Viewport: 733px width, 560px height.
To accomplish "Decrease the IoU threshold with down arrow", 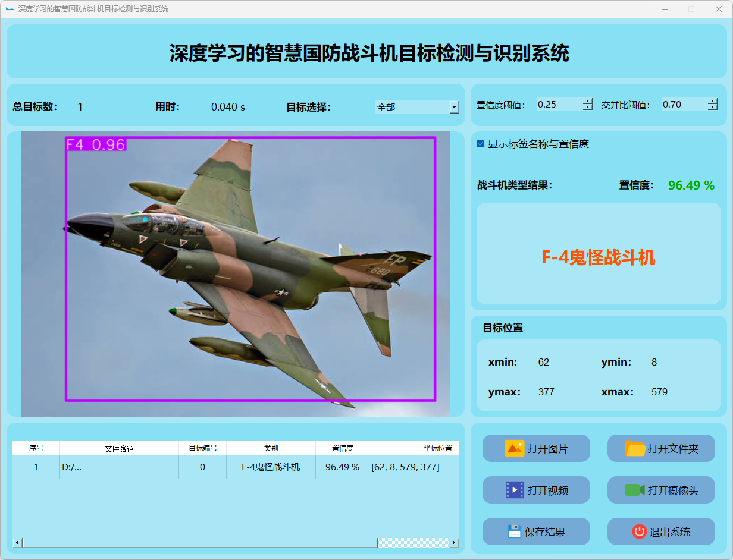I will coord(713,108).
